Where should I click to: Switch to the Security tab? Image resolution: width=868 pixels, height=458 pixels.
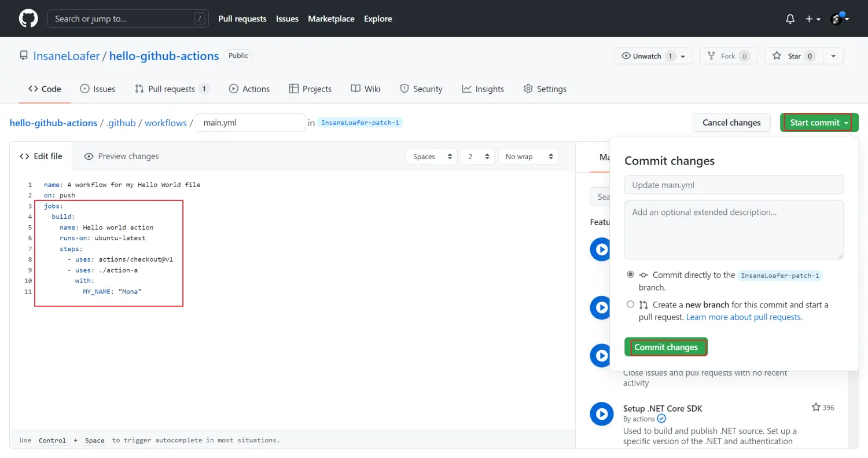(421, 89)
